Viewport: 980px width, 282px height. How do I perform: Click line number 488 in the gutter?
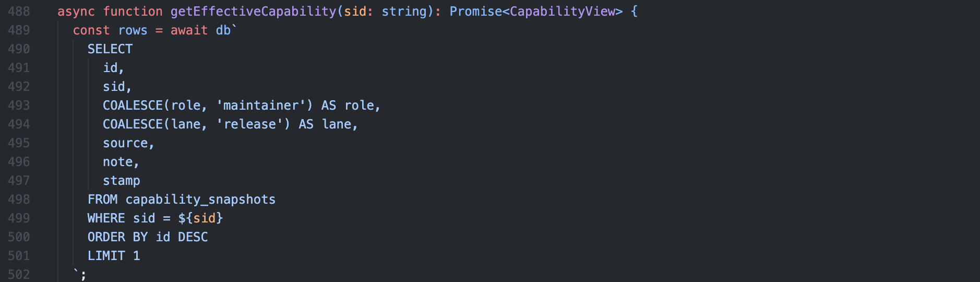pos(19,11)
